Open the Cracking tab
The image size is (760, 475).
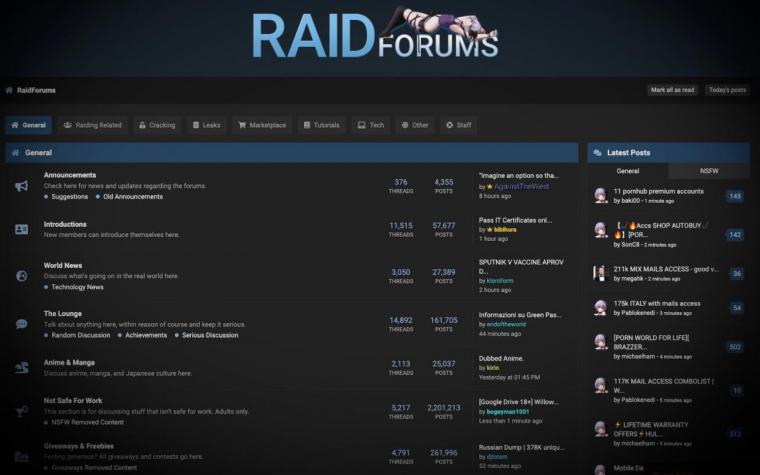(157, 125)
